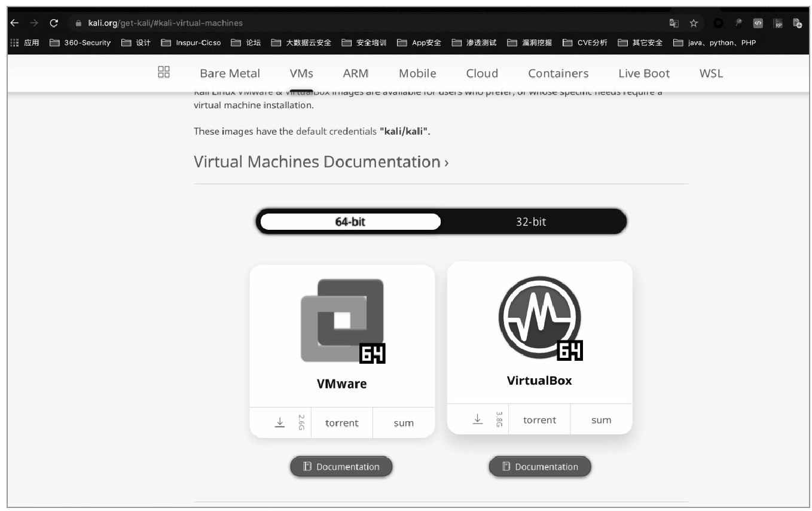The height and width of the screenshot is (511, 812).
Task: Open the apps grid icon in the bookmarks bar
Action: (x=15, y=42)
